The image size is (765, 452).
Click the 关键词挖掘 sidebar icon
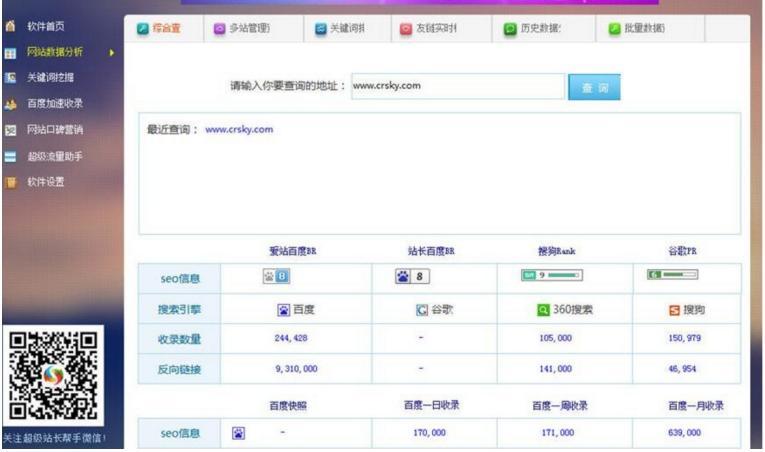(10, 78)
